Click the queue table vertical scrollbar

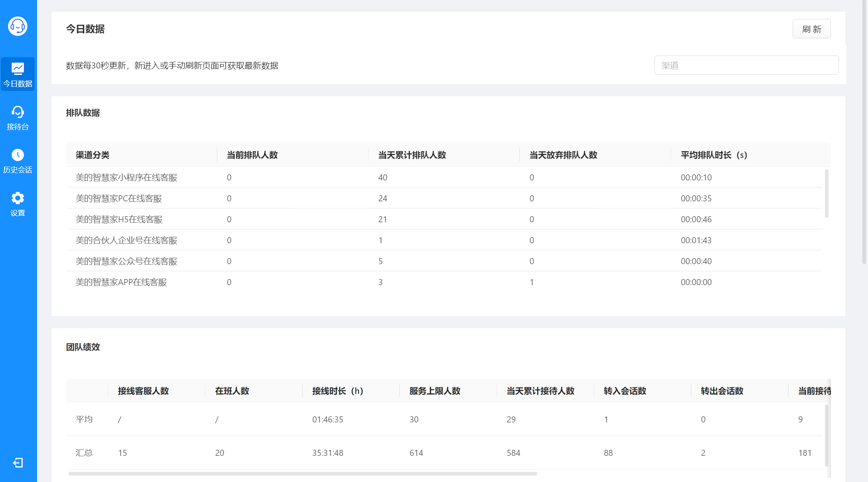[827, 194]
